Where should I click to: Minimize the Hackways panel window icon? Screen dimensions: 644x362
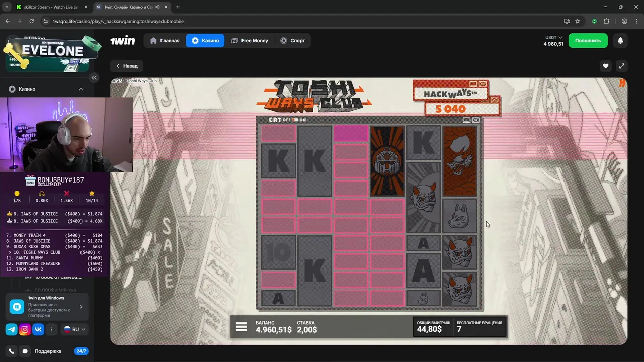click(473, 84)
